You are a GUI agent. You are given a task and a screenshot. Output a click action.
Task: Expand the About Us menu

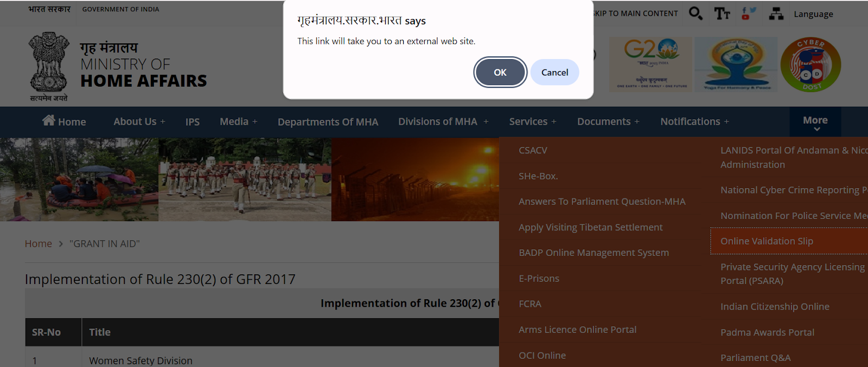tap(139, 122)
